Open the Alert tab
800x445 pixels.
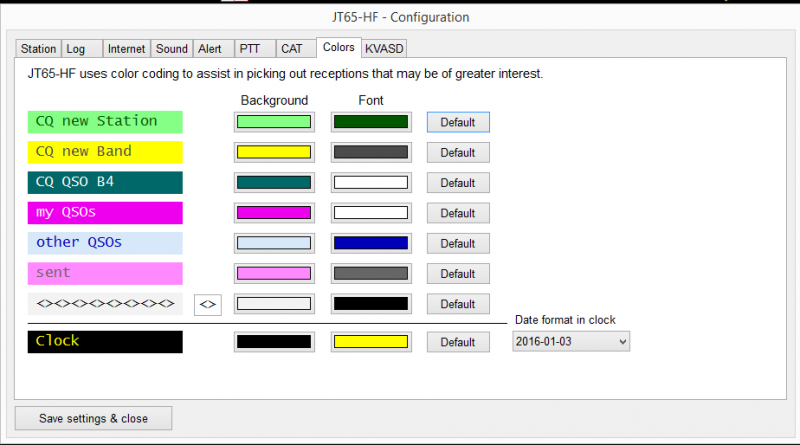click(214, 48)
